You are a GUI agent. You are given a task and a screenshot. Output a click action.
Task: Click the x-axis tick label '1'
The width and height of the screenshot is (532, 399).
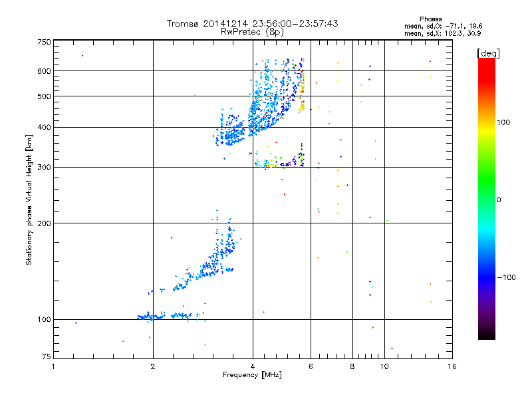pyautogui.click(x=53, y=366)
